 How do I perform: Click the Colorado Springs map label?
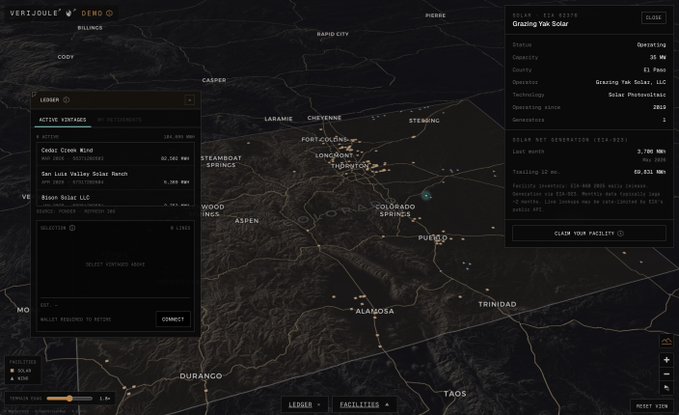pyautogui.click(x=395, y=210)
